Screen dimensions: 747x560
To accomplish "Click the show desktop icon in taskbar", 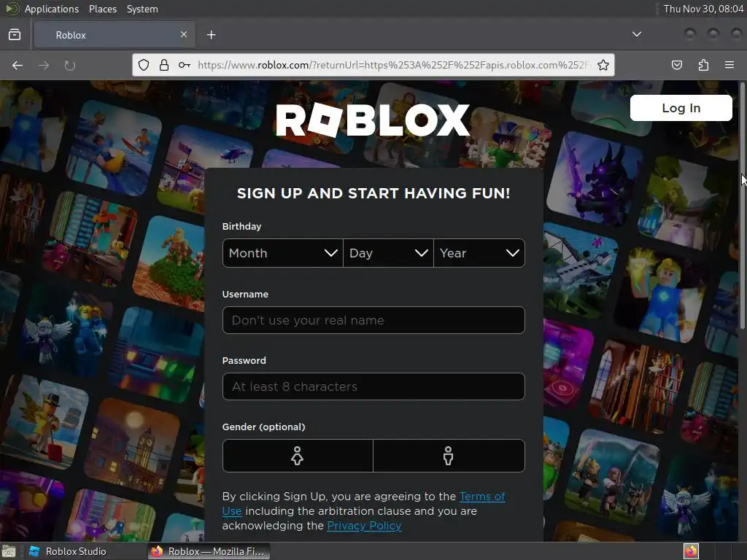I will click(9, 551).
